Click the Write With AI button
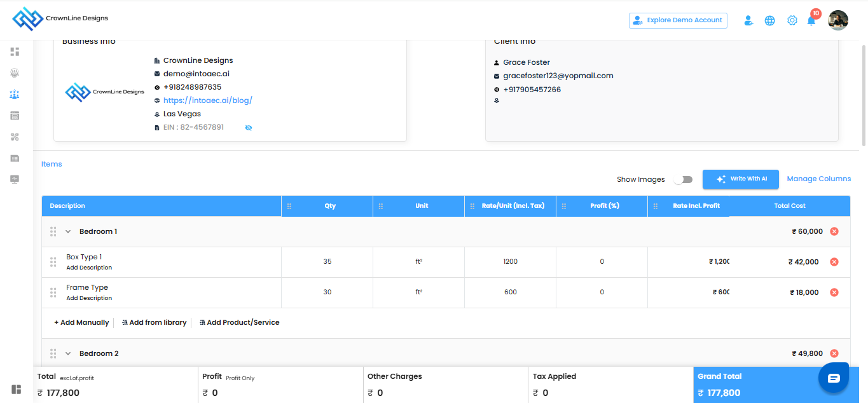 click(x=741, y=179)
